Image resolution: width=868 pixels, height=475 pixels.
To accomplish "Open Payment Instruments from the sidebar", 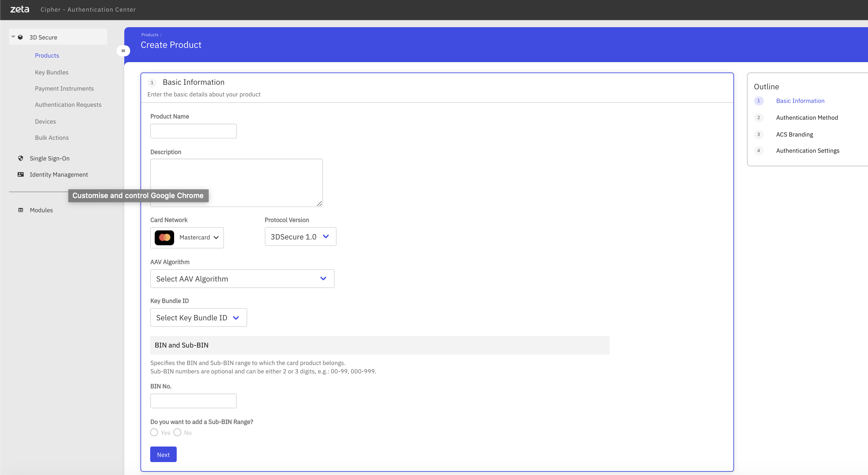I will (64, 88).
